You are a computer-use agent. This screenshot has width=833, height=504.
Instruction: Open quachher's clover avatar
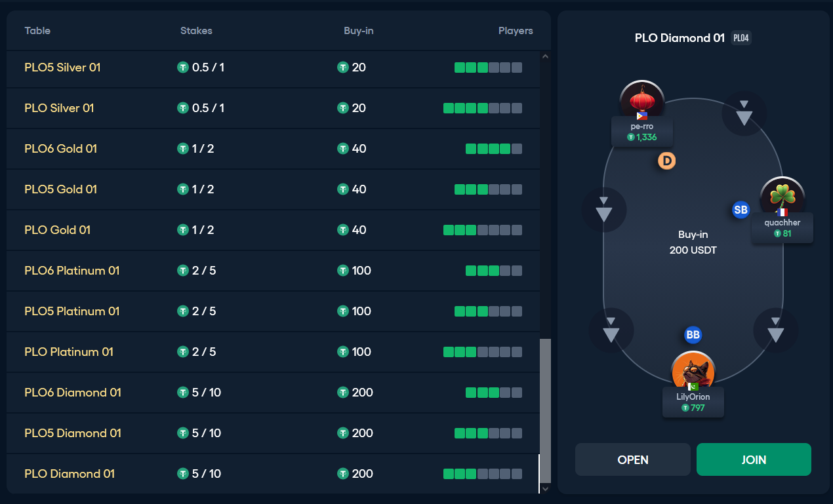(x=782, y=196)
